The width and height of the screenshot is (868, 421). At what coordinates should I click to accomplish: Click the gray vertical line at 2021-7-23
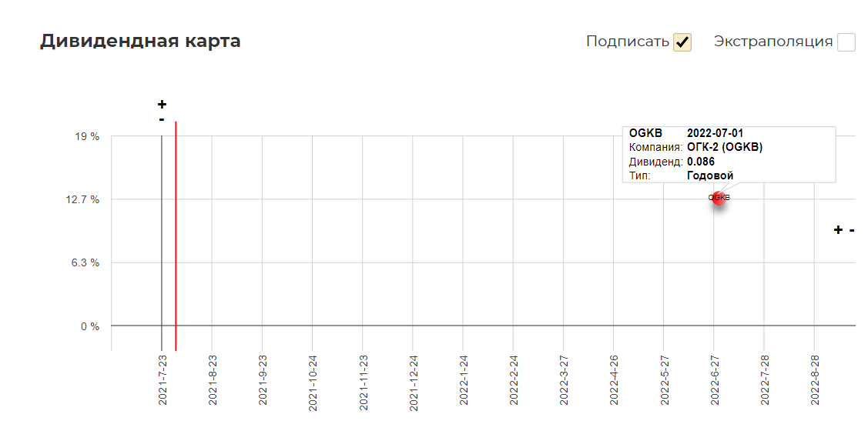coord(162,242)
